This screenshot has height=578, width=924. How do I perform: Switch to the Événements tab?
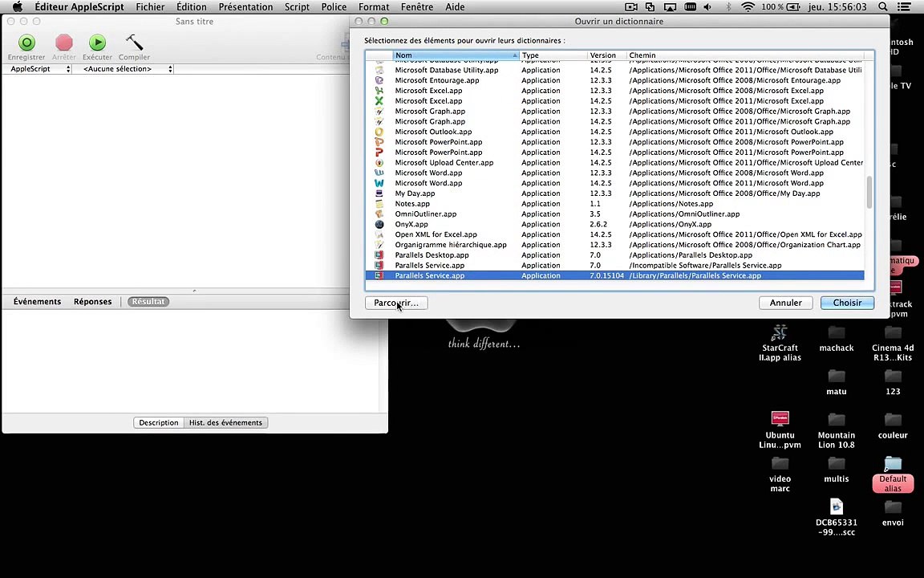coord(37,301)
